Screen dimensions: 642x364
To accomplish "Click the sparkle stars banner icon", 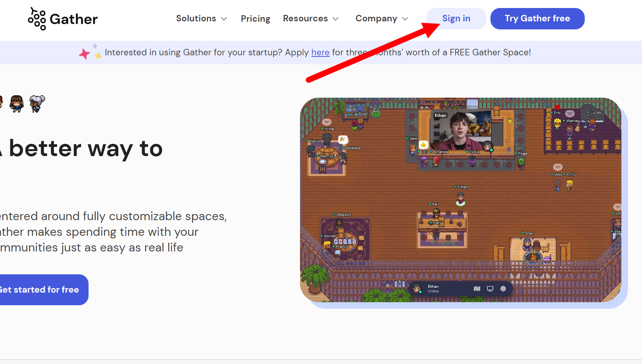I will coord(90,52).
